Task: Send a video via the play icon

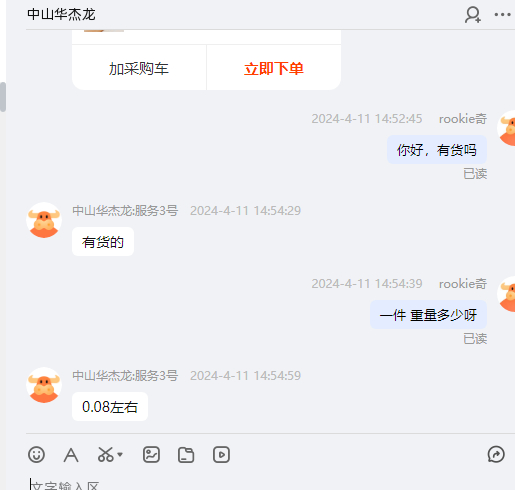Action: (221, 455)
